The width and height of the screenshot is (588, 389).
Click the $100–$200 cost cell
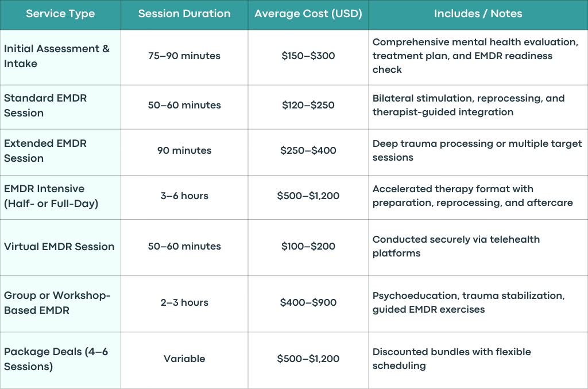point(308,247)
